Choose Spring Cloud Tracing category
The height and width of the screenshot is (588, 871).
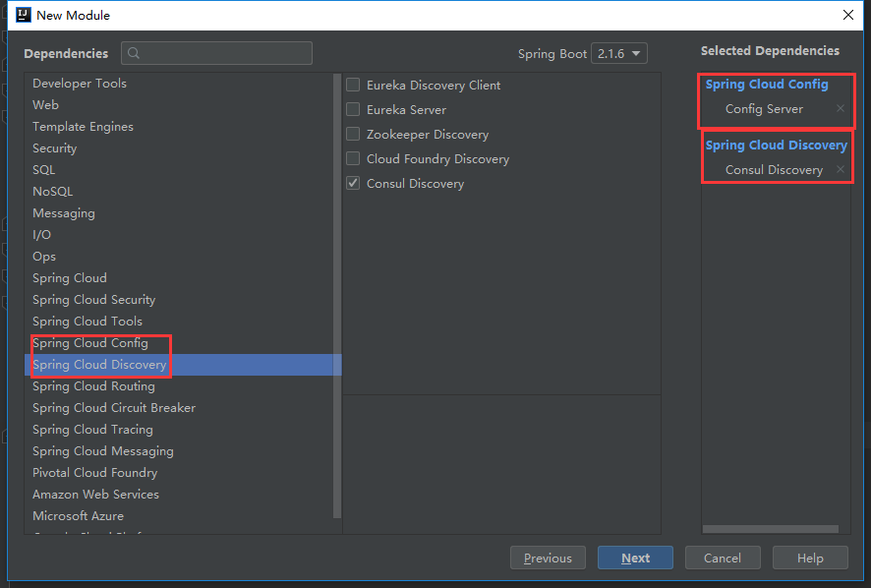pyautogui.click(x=178, y=430)
